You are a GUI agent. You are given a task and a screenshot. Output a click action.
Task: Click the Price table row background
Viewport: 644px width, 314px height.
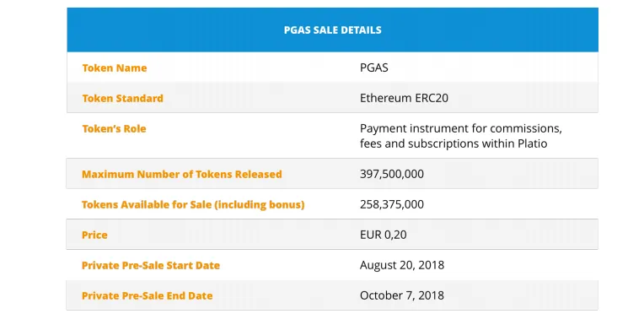pos(332,235)
